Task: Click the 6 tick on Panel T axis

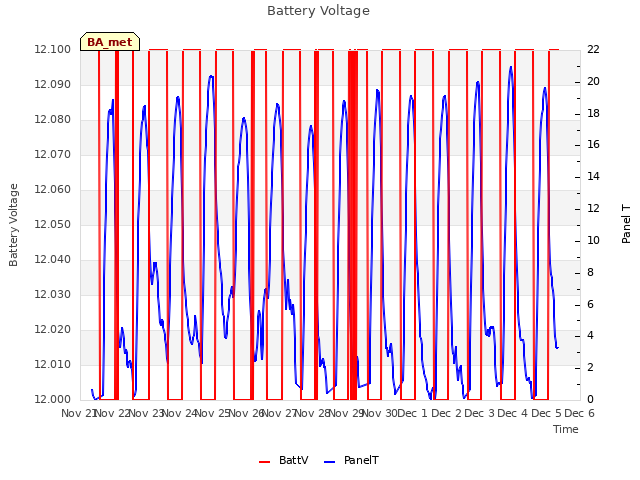Action: point(590,304)
